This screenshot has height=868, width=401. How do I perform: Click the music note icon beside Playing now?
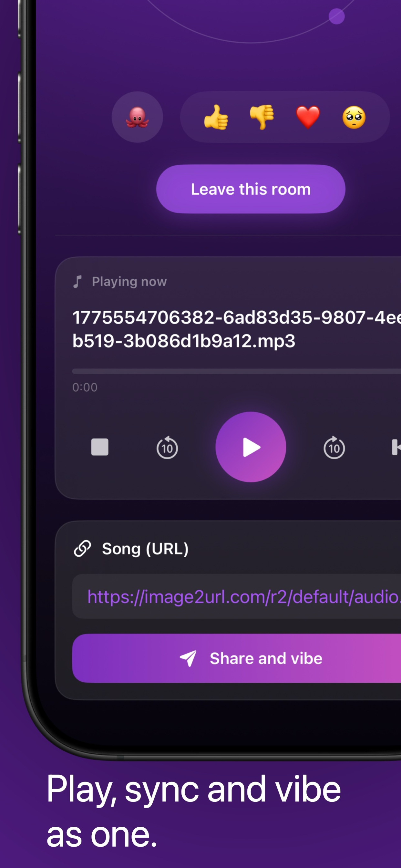[x=77, y=281]
